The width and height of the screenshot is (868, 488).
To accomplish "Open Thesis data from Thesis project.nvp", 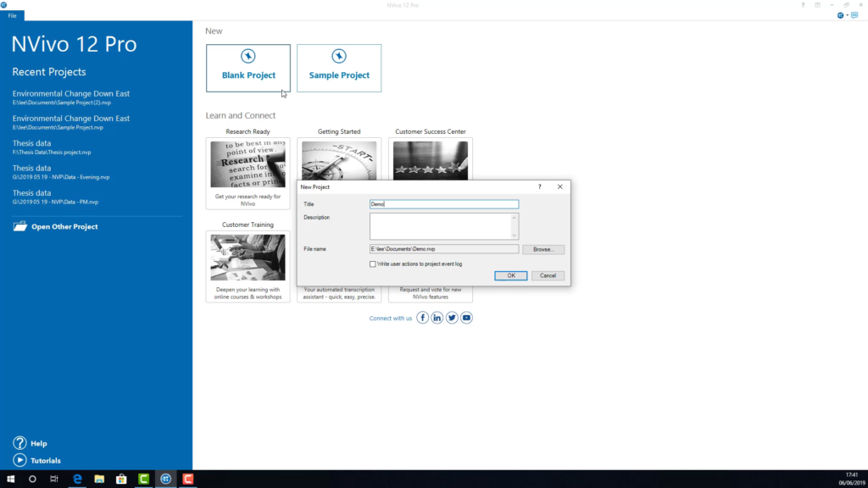I will pos(52,147).
